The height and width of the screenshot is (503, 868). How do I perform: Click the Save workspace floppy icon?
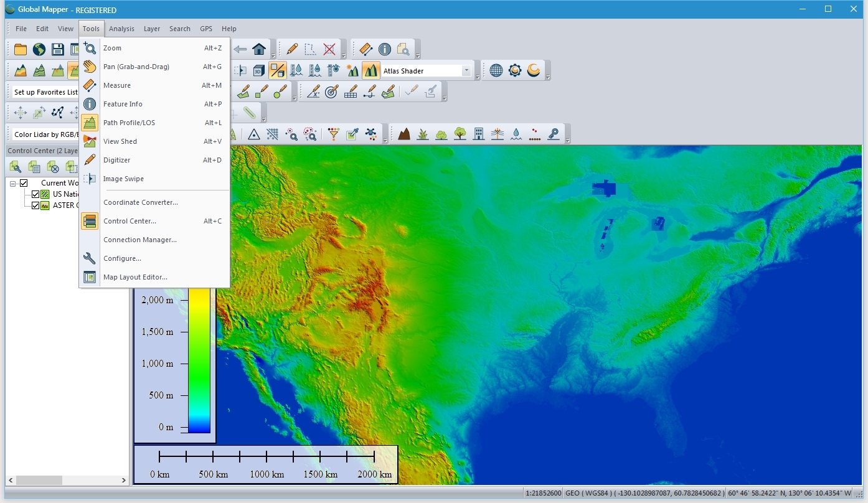click(58, 50)
